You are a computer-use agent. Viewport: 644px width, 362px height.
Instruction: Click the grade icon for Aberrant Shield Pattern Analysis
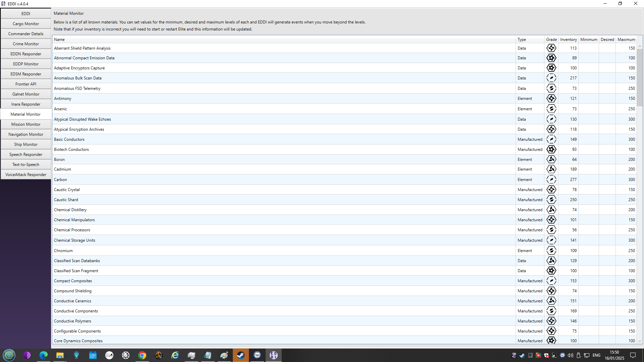(551, 48)
